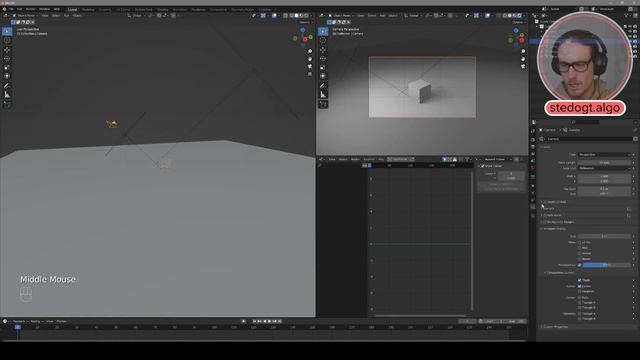
Task: Enable the Background Images checkbox
Action: [x=545, y=222]
